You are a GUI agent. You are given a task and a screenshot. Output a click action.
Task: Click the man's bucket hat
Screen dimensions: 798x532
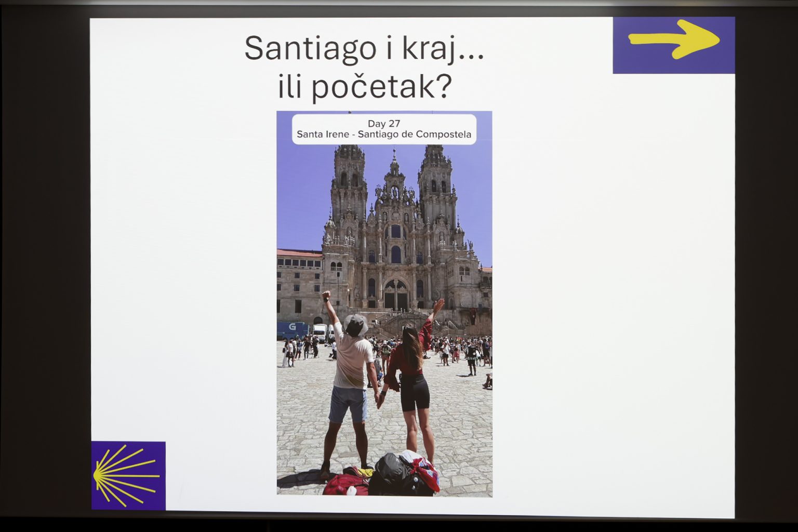pyautogui.click(x=355, y=325)
